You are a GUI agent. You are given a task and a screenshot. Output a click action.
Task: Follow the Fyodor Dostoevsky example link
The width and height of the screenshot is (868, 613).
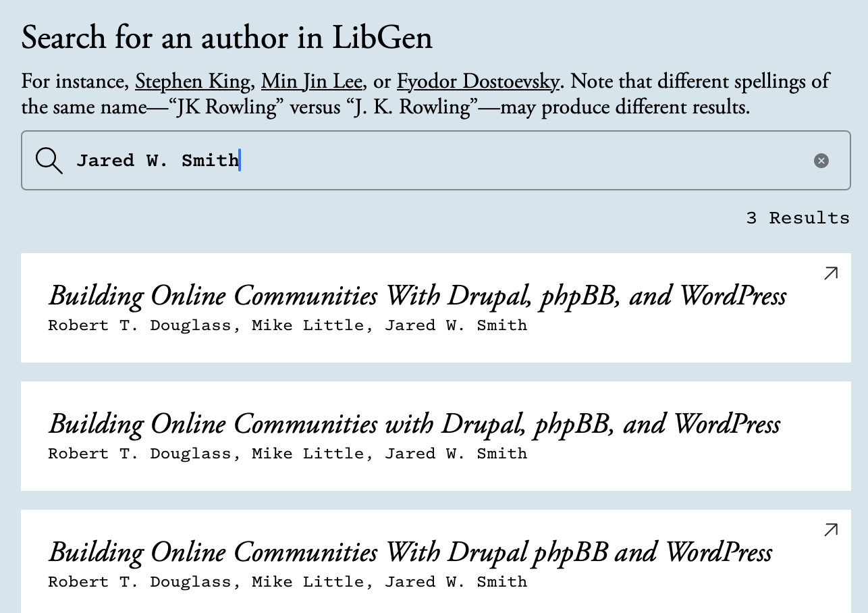[x=478, y=82]
